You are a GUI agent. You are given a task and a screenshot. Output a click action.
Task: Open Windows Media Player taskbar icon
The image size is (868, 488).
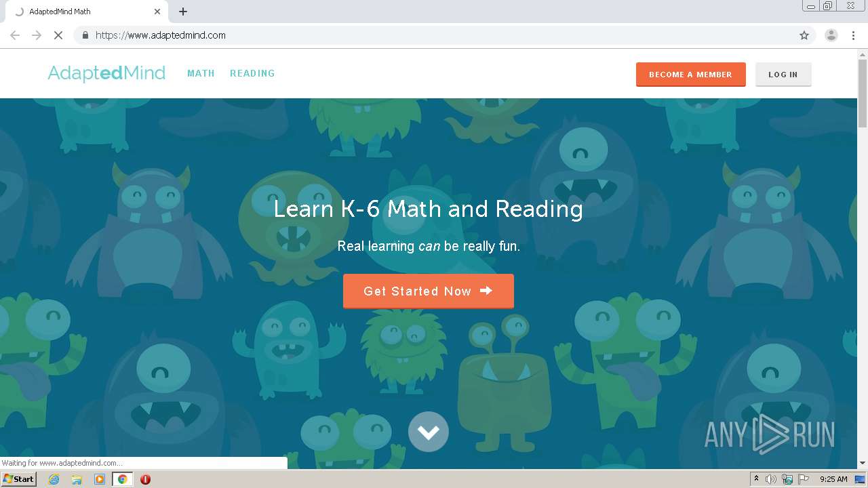[100, 479]
